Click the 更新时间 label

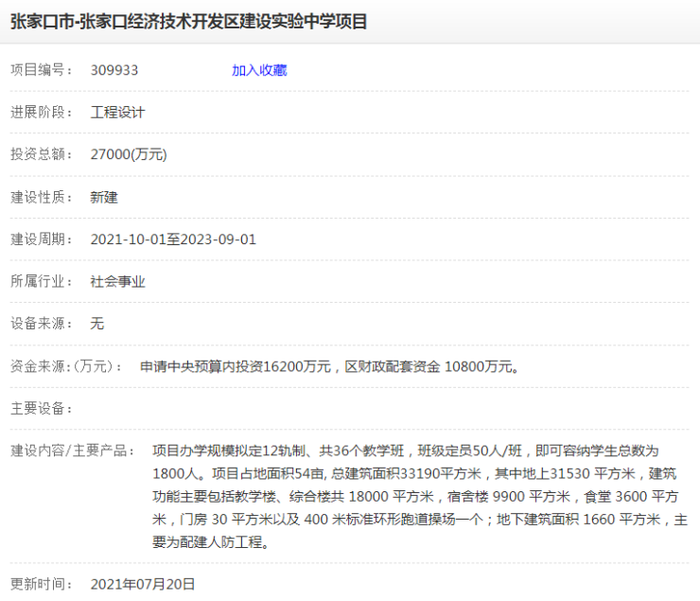pyautogui.click(x=41, y=584)
